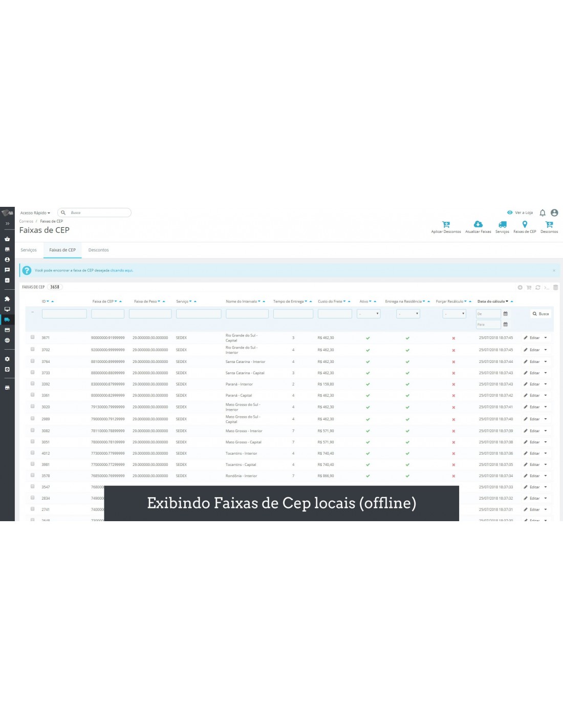Click the add new record plus icon
Viewport: 563px width, 728px height.
(520, 287)
